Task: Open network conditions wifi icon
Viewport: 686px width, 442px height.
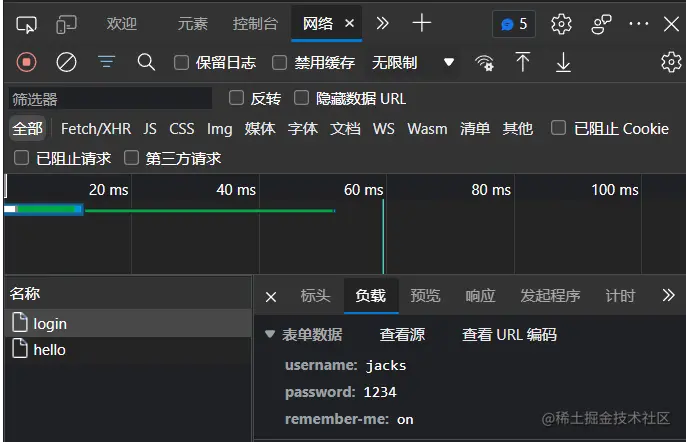Action: pyautogui.click(x=484, y=63)
